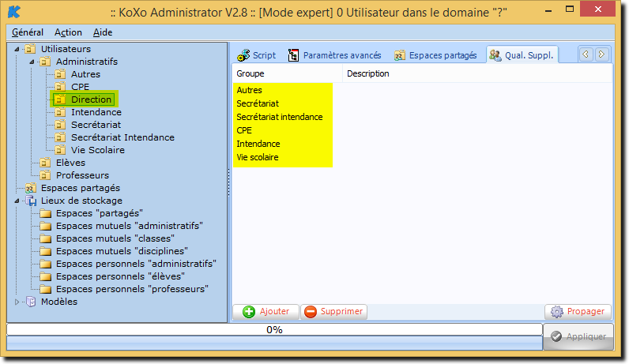Click the Utilisateurs folder icon

[x=30, y=49]
